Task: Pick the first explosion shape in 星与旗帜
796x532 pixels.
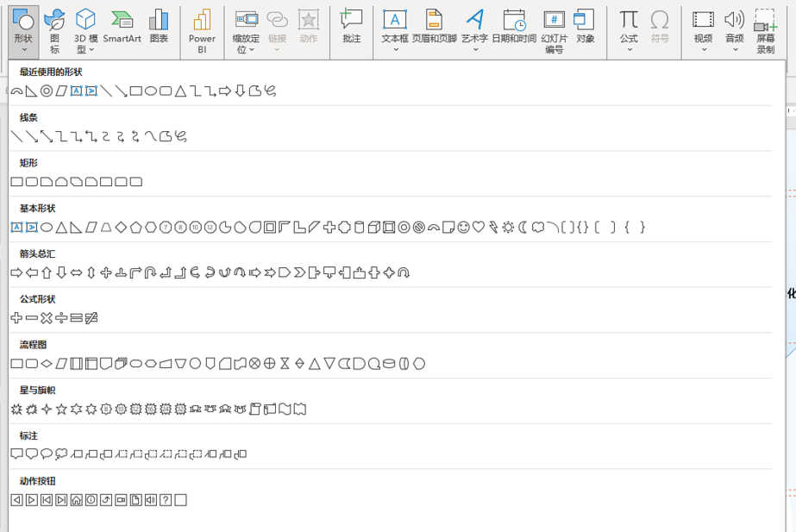Action: [16, 410]
